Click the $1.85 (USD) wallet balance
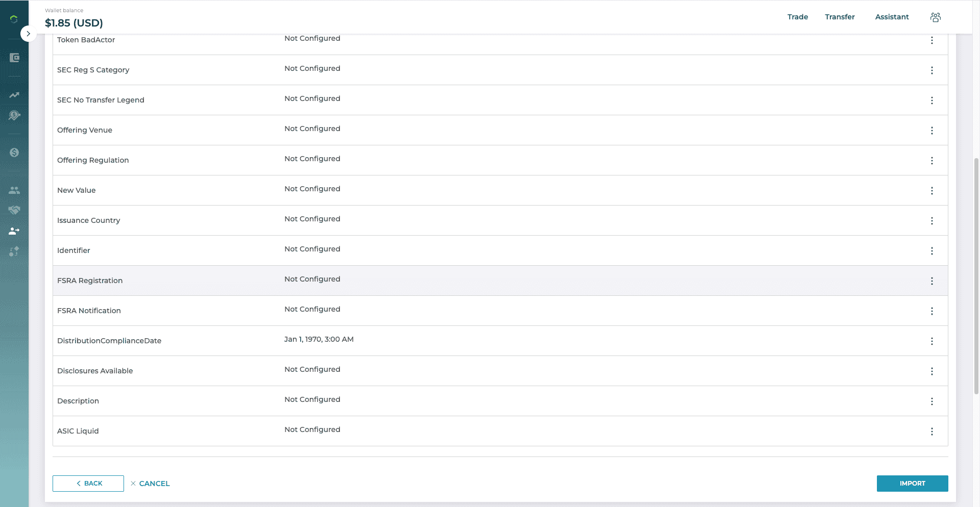Screen dimensions: 980x507 click(x=74, y=23)
